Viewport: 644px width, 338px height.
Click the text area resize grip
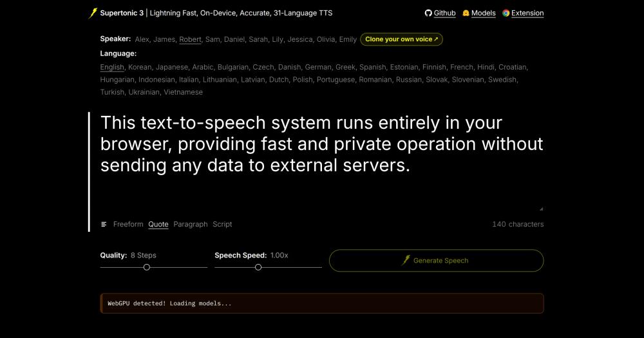542,209
